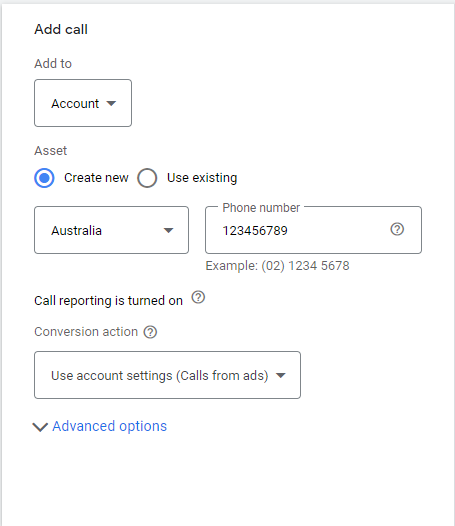Open Use account settings conversion dropdown
The image size is (455, 526).
click(x=167, y=375)
